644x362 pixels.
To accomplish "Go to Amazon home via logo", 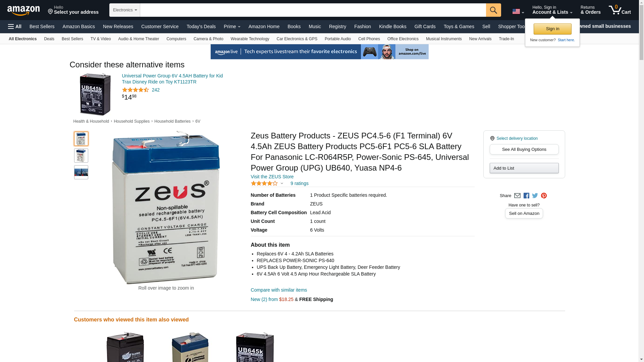I will click(23, 10).
